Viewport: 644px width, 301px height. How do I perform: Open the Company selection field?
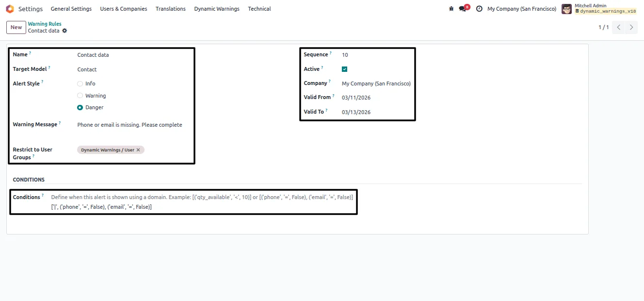(376, 84)
